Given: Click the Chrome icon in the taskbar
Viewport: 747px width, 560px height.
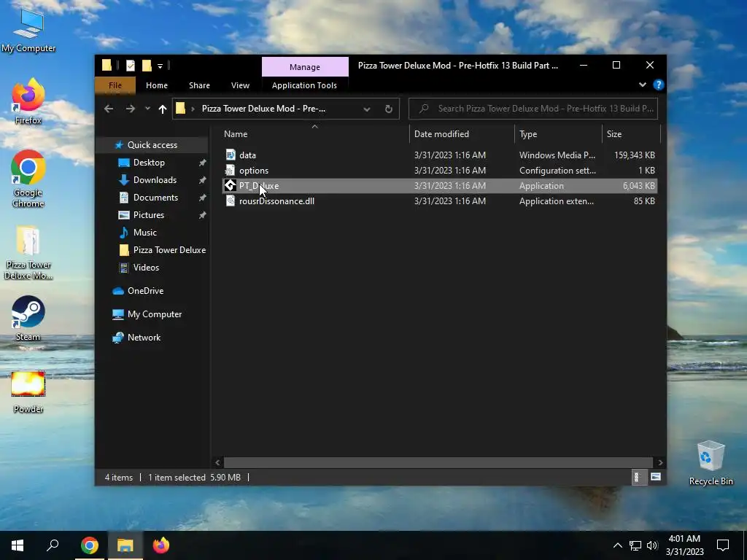Looking at the screenshot, I should [x=90, y=545].
